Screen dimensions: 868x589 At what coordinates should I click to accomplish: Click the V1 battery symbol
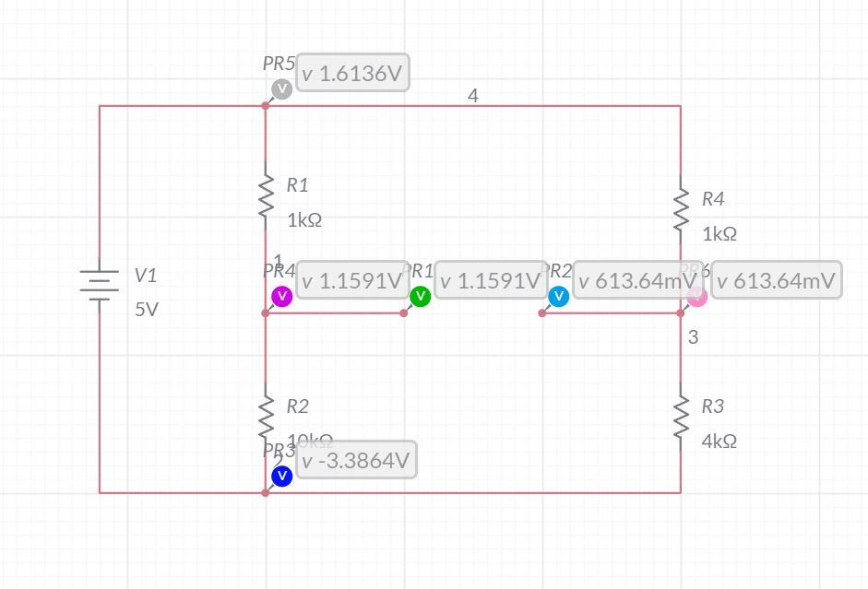(x=99, y=285)
